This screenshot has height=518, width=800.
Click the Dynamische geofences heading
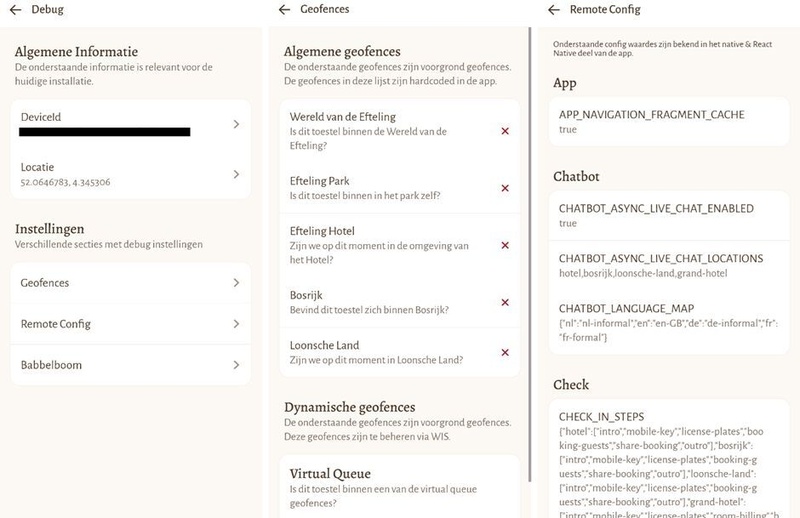point(349,407)
